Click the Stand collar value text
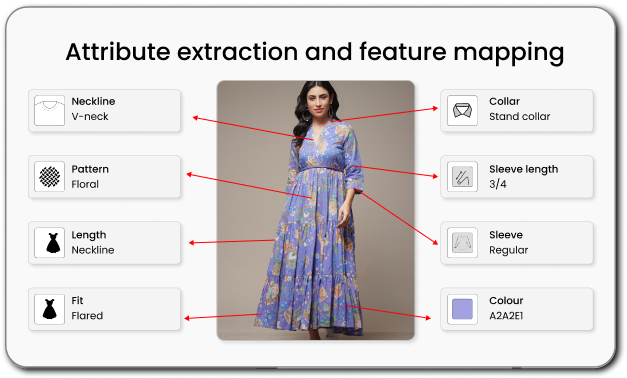Viewport: 627px width, 378px height. pyautogui.click(x=519, y=116)
